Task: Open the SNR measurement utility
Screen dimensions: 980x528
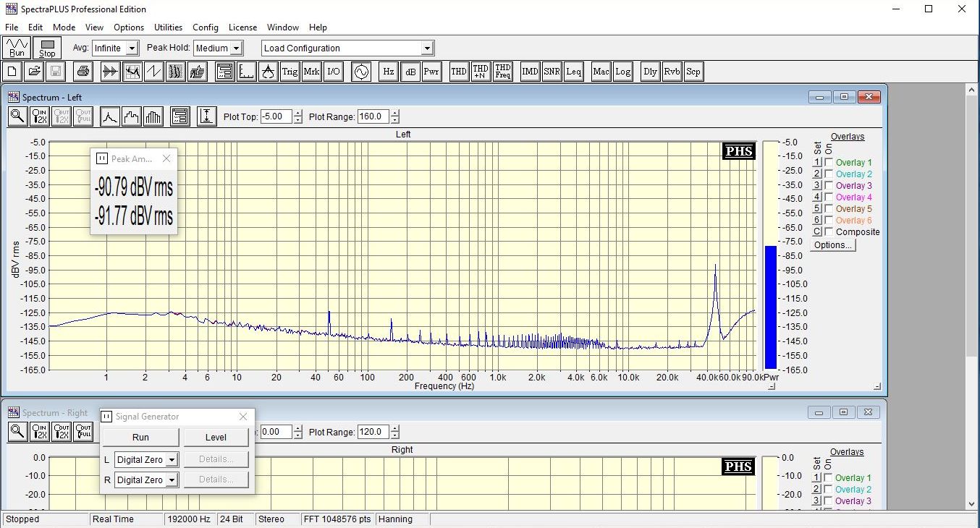Action: coord(552,72)
